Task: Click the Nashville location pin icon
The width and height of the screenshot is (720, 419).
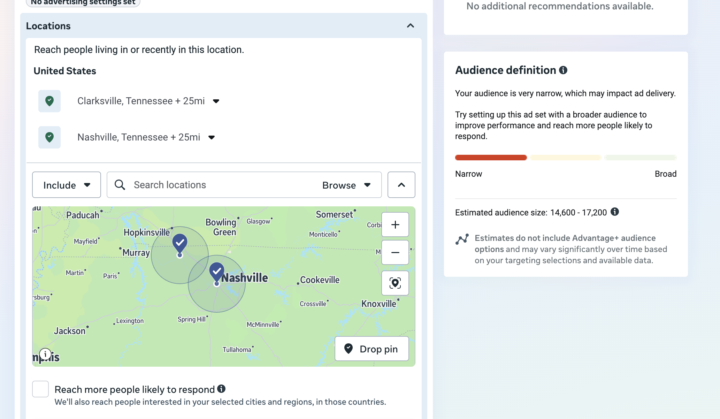Action: pos(49,137)
